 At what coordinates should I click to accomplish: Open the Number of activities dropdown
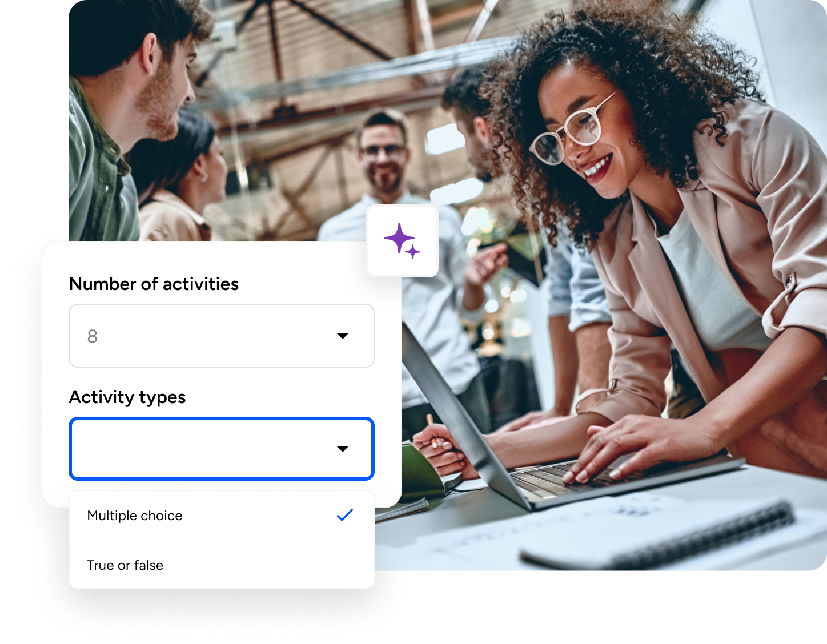tap(222, 336)
